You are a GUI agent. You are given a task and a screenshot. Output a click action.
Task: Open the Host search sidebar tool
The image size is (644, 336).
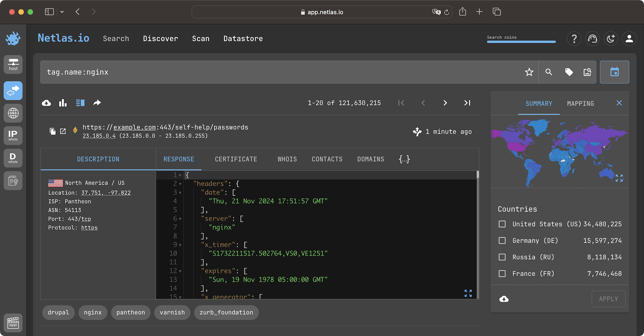(13, 64)
